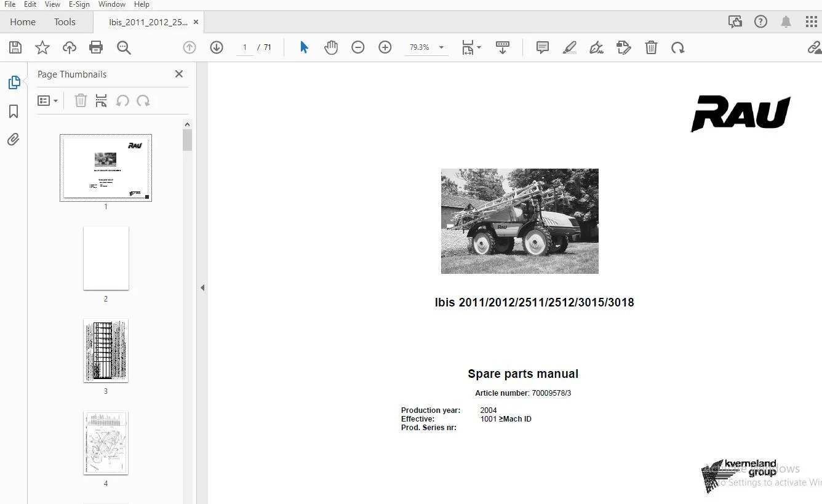Add a comment with the speech bubble icon

tap(543, 47)
